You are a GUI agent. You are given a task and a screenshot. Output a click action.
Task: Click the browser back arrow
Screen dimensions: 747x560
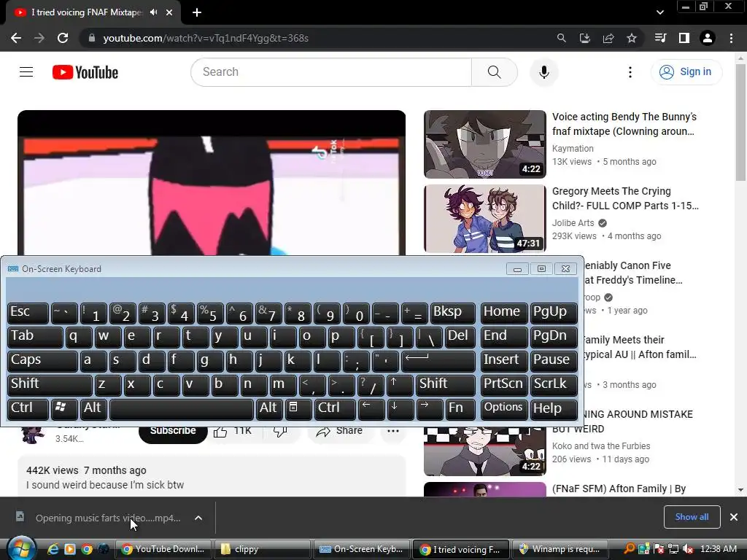tap(16, 38)
